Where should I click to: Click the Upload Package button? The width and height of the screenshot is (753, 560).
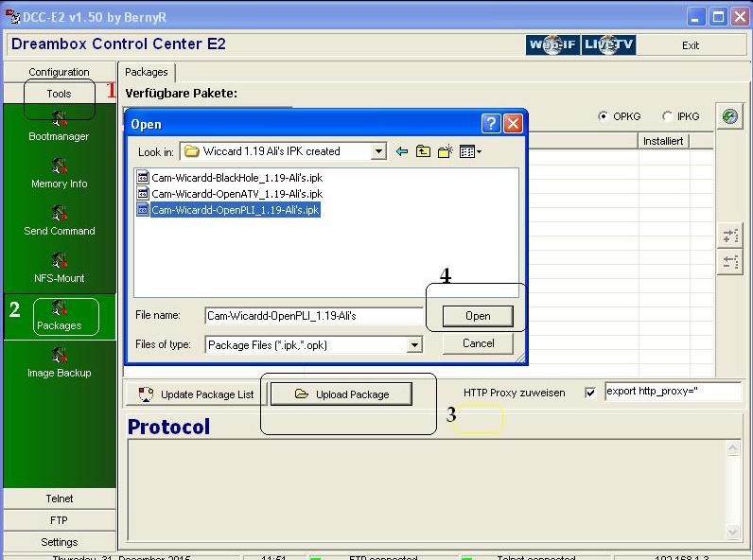coord(341,394)
